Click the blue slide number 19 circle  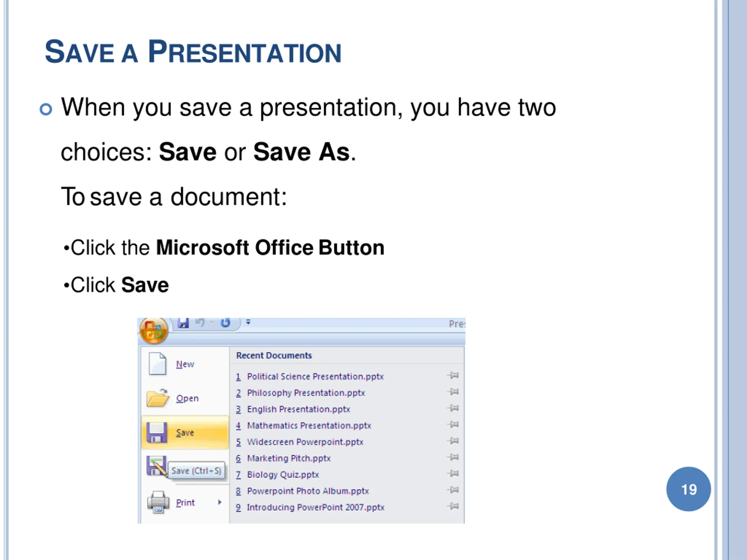point(689,489)
